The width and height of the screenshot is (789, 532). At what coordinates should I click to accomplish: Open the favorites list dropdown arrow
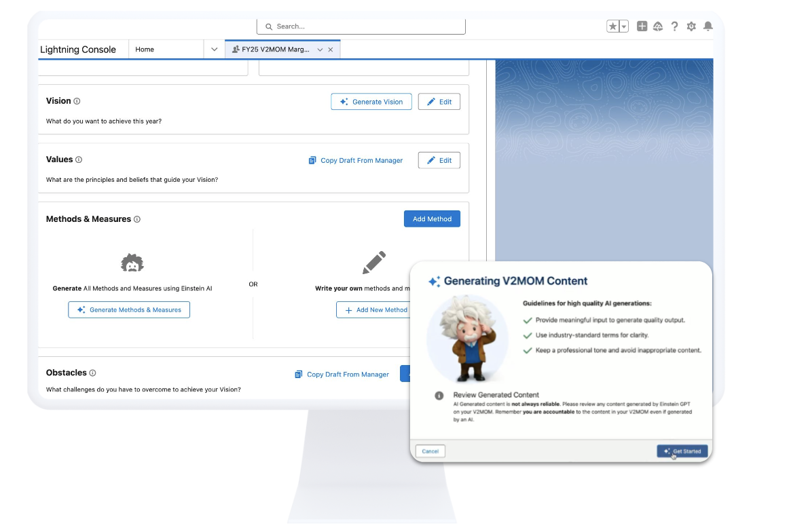[623, 26]
